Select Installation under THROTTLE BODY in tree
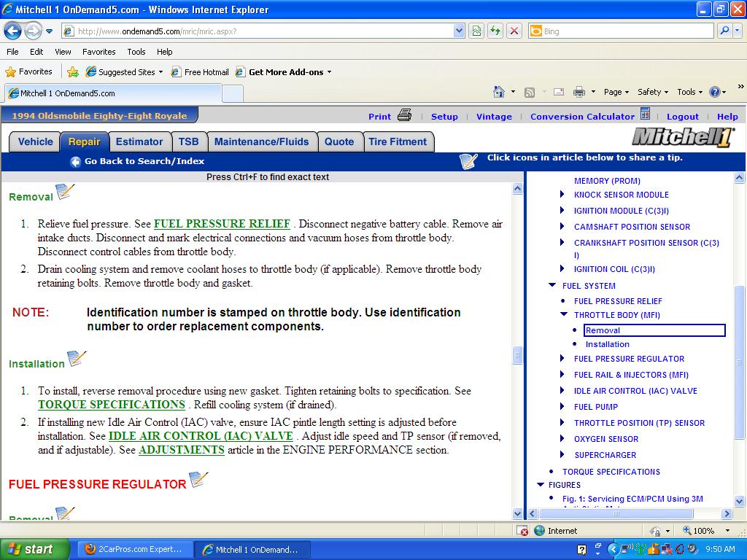 point(608,344)
